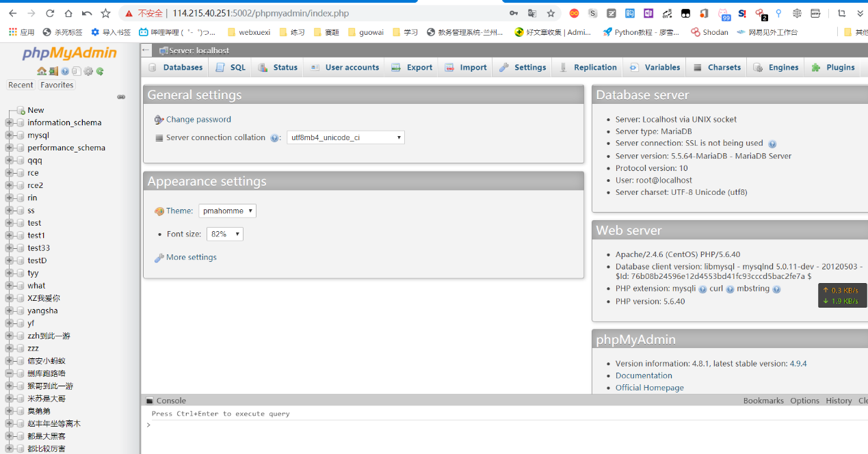Image resolution: width=868 pixels, height=454 pixels.
Task: Click the collapse navigation arrow beside Server: localhost
Action: pyautogui.click(x=146, y=50)
